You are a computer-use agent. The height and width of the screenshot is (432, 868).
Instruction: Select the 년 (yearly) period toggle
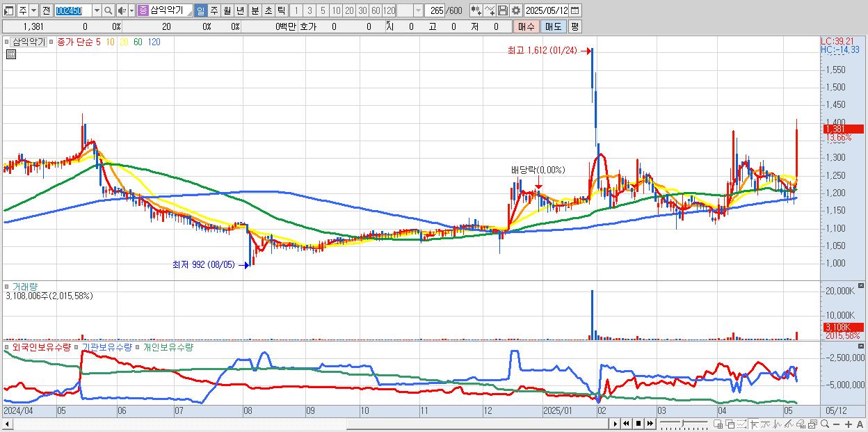pyautogui.click(x=240, y=10)
